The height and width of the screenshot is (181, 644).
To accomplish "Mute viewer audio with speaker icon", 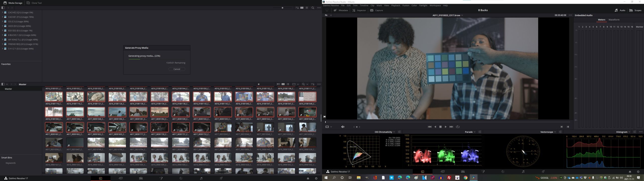I will click(343, 127).
